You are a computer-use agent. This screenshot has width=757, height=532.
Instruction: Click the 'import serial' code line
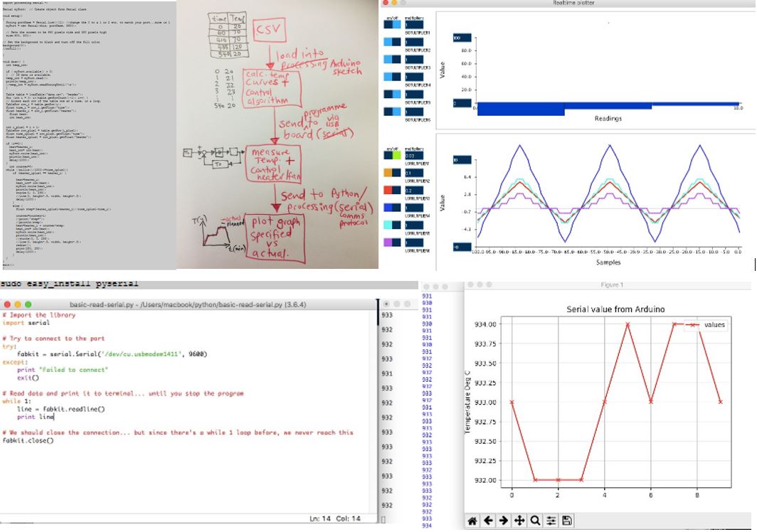26,322
